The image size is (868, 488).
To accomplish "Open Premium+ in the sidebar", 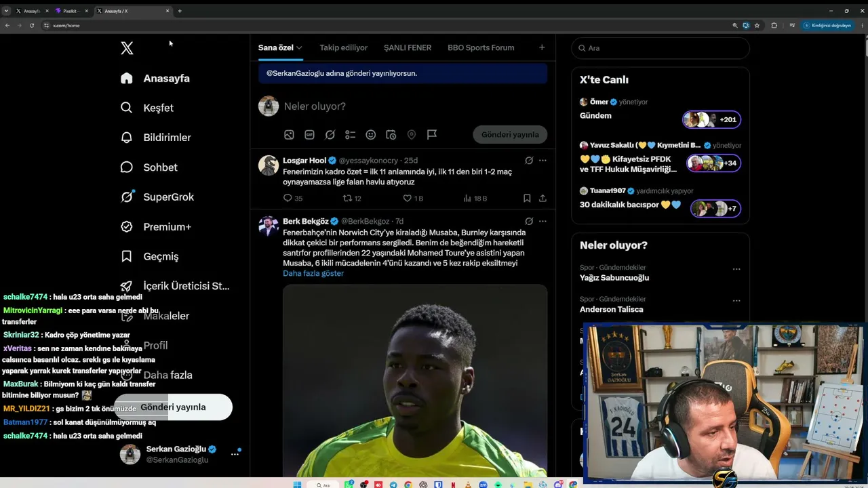I will (x=156, y=227).
